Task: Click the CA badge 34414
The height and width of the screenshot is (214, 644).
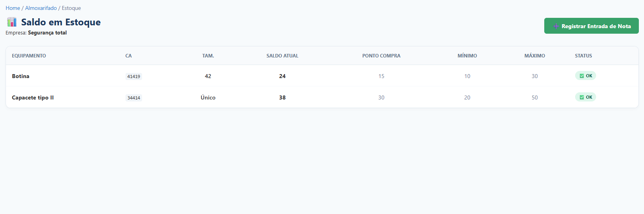Action: point(134,98)
